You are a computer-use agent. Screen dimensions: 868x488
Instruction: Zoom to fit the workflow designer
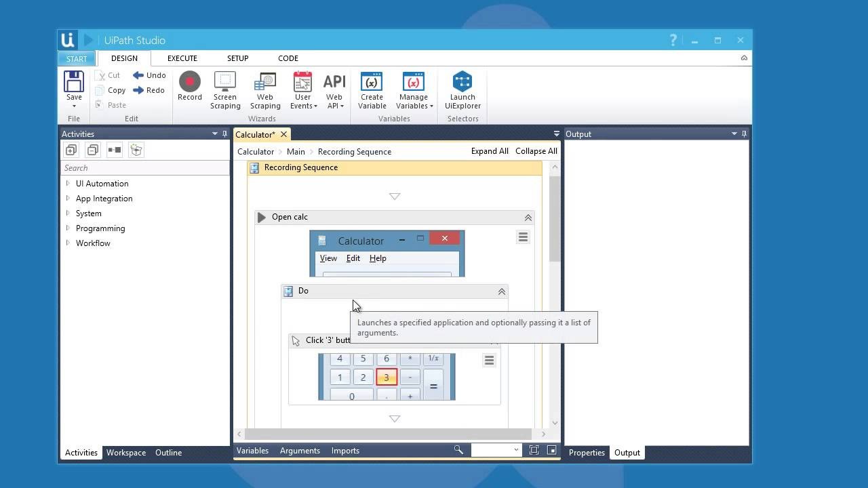(x=534, y=450)
